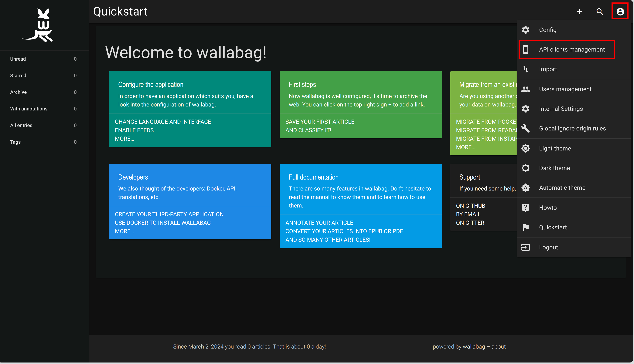The width and height of the screenshot is (634, 364).
Task: Open With annotations in sidebar
Action: (44, 109)
